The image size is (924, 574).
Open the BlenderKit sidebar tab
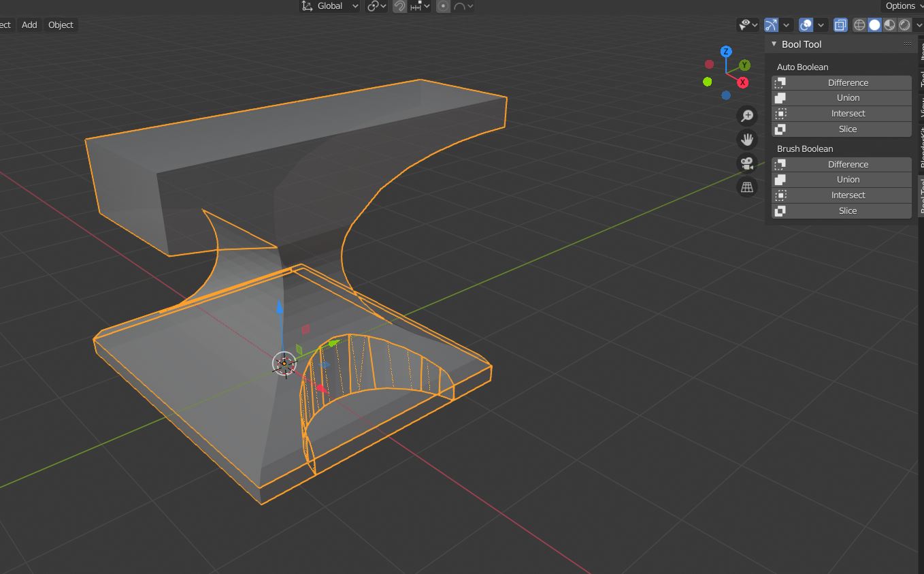pos(921,148)
